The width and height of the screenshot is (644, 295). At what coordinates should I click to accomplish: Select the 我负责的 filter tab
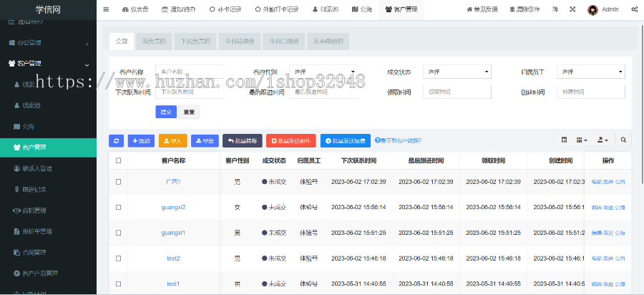pos(154,42)
